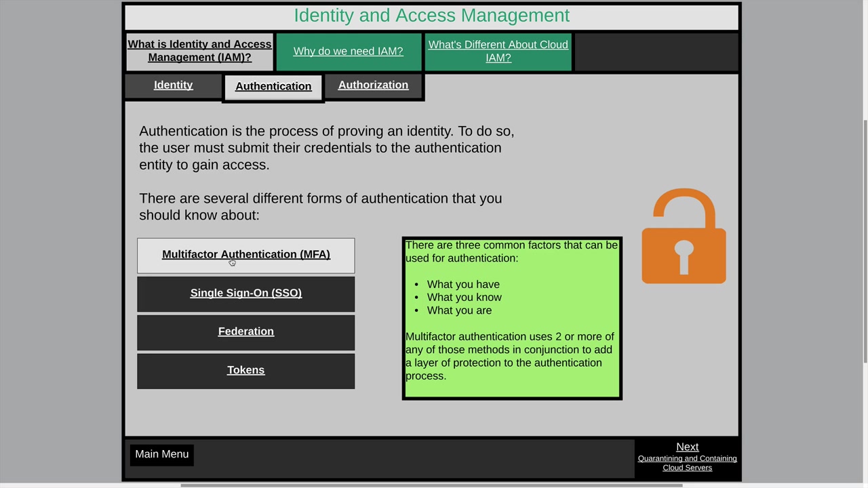Select the Authentication sub-tab
Viewport: 868px width, 488px height.
(273, 87)
